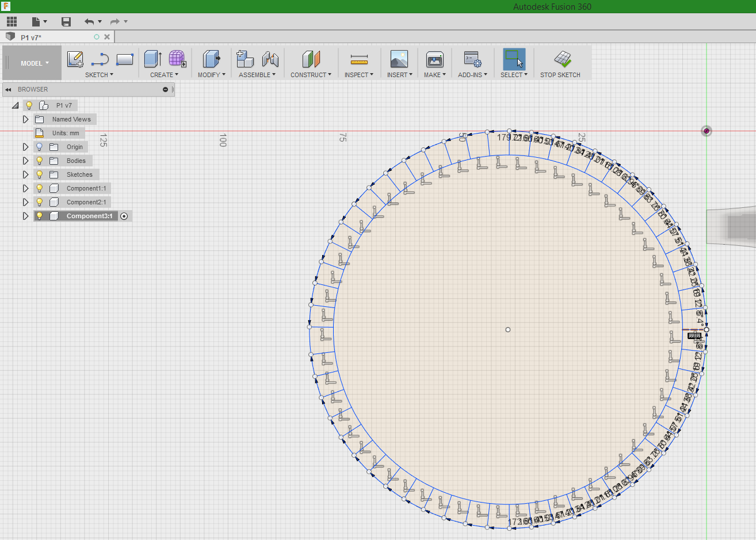Viewport: 756px width, 540px height.
Task: Select the Insert image tool icon
Action: coord(399,59)
